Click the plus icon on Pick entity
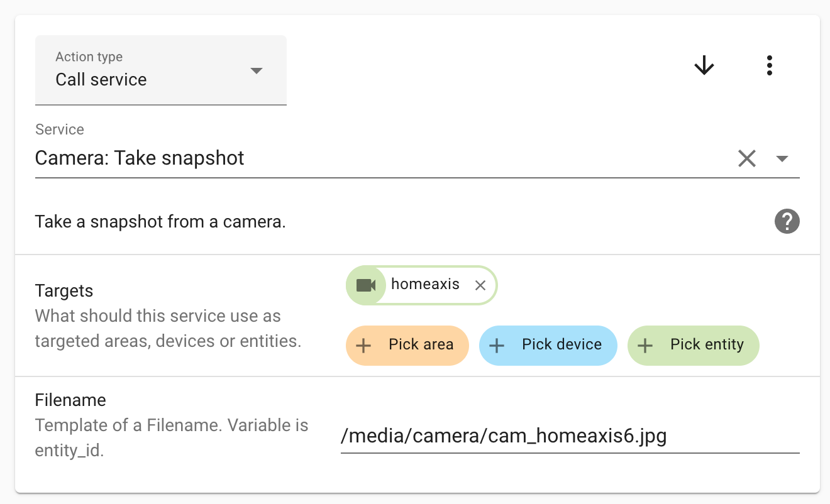Screen dimensions: 830x504 pyautogui.click(x=645, y=345)
